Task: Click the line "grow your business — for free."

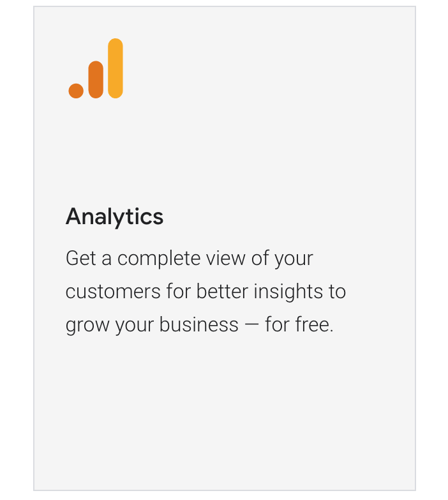Action: point(199,325)
